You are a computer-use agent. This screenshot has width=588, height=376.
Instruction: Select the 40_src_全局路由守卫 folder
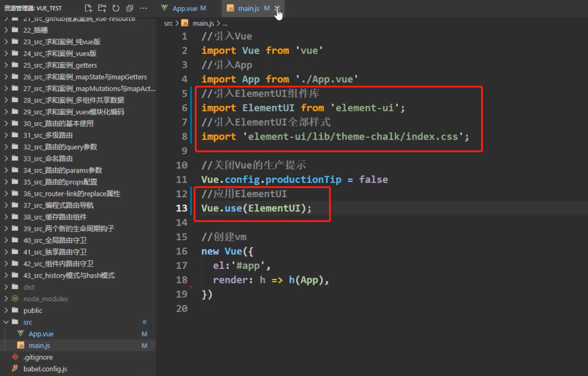click(x=78, y=240)
